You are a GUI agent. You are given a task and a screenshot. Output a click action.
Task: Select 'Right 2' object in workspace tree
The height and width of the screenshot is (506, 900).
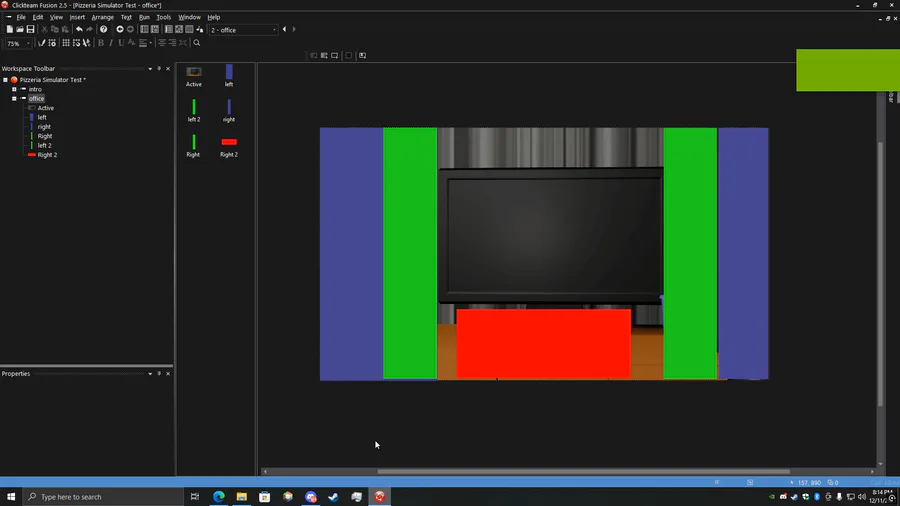(x=47, y=155)
